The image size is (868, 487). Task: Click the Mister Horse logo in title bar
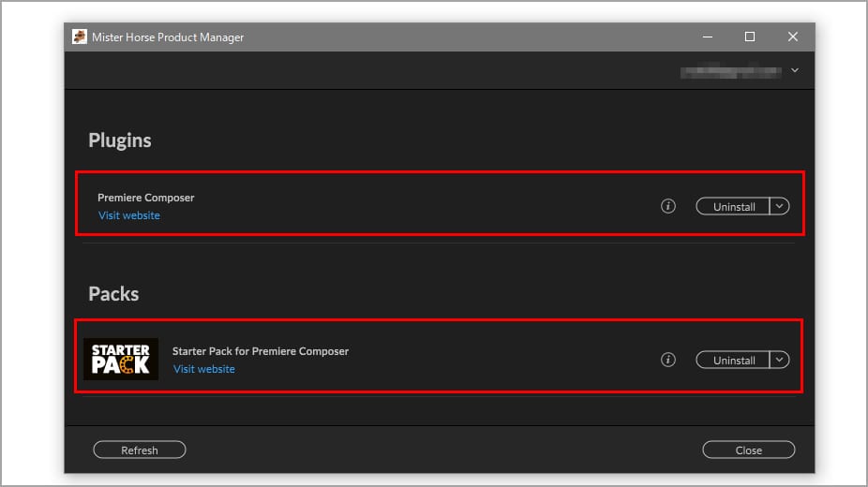click(80, 37)
